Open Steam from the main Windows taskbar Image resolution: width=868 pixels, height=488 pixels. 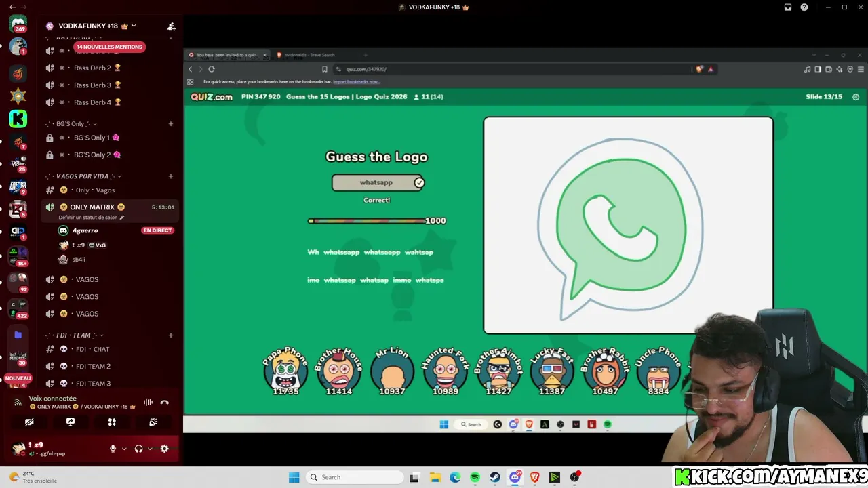[495, 477]
